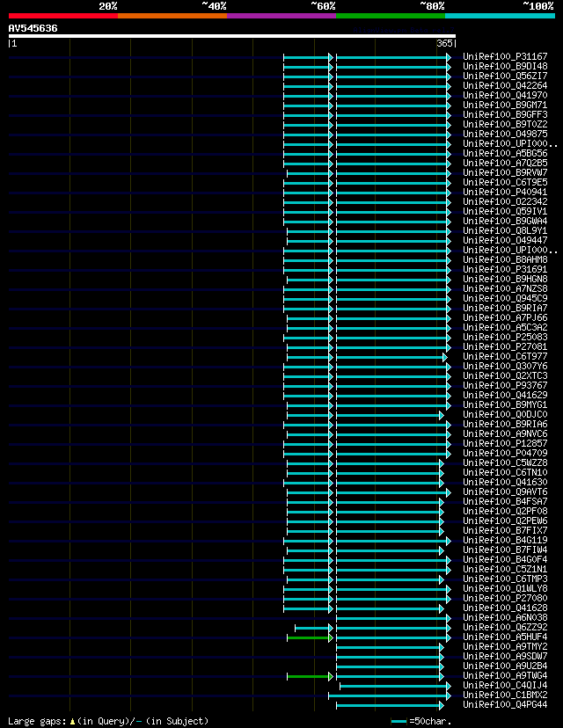563x728 pixels.
Task: Click the UniRef100_O22342 hit name
Action: click(505, 201)
